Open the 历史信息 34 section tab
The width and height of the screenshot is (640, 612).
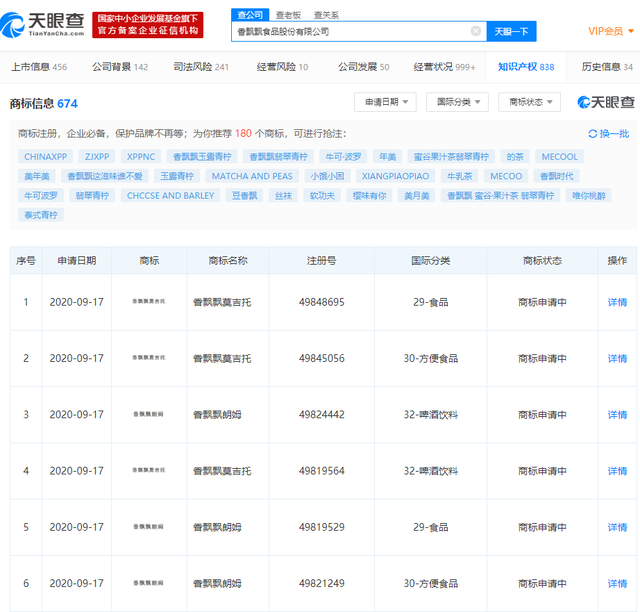click(607, 67)
